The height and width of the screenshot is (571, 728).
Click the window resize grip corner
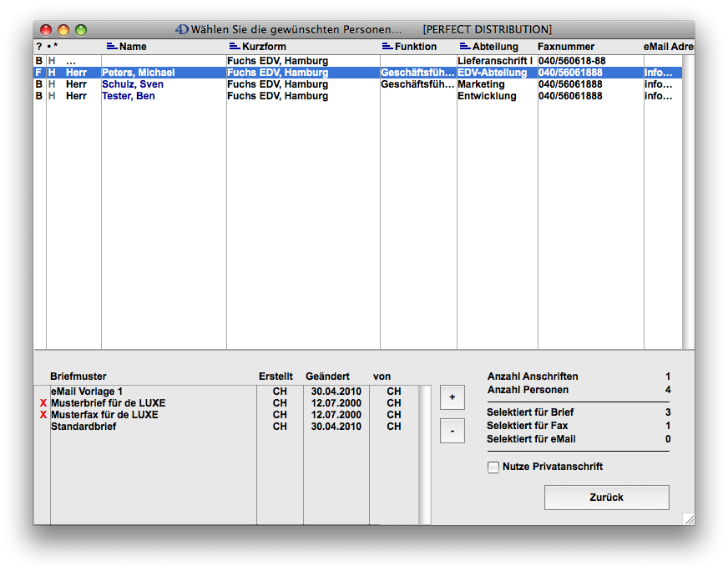coord(688,518)
